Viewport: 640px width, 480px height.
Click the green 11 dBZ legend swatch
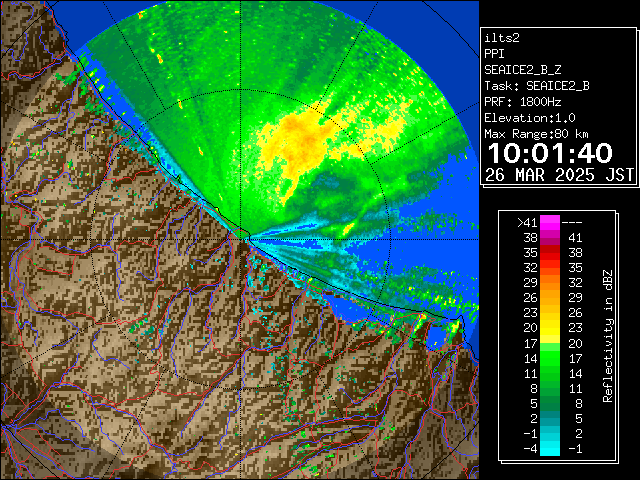click(550, 373)
